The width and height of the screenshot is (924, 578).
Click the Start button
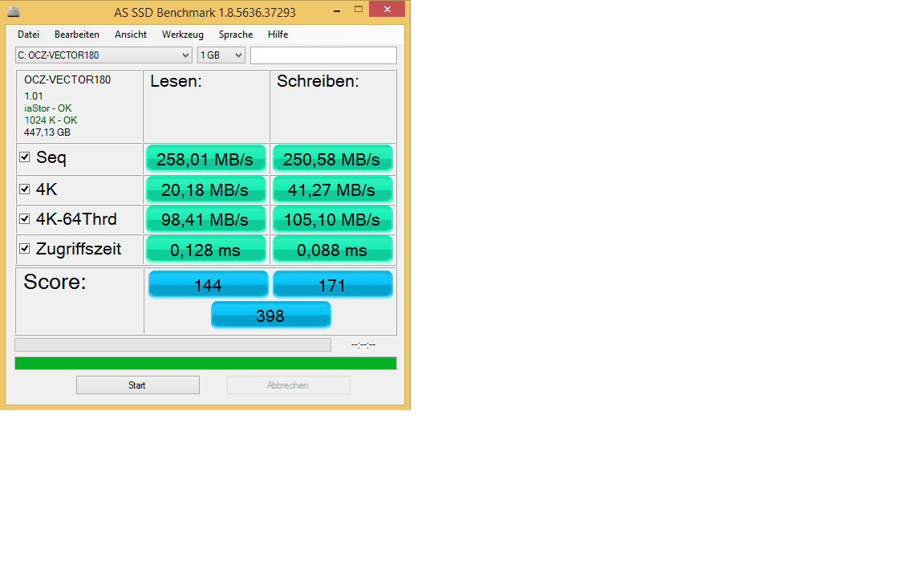pyautogui.click(x=137, y=385)
